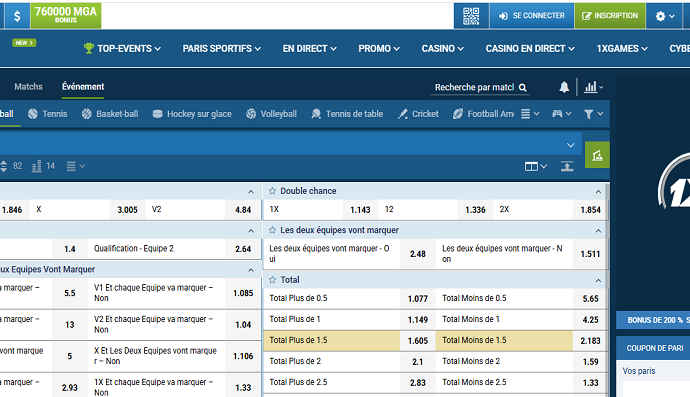This screenshot has width=690, height=397.
Task: Click the search magnifier icon
Action: (522, 88)
